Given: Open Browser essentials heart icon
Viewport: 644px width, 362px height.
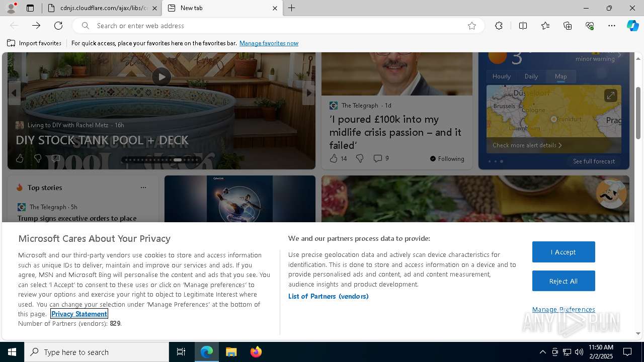Looking at the screenshot, I should coord(590,26).
